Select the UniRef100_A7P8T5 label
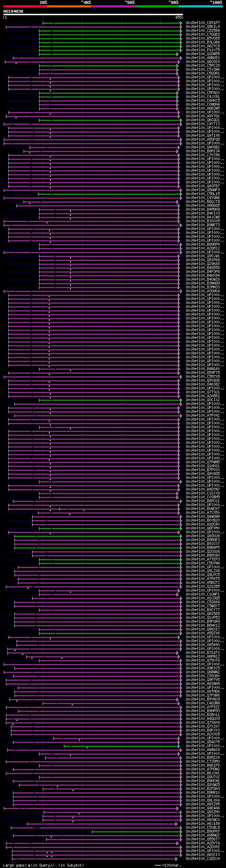This screenshot has height=868, width=226. click(203, 579)
